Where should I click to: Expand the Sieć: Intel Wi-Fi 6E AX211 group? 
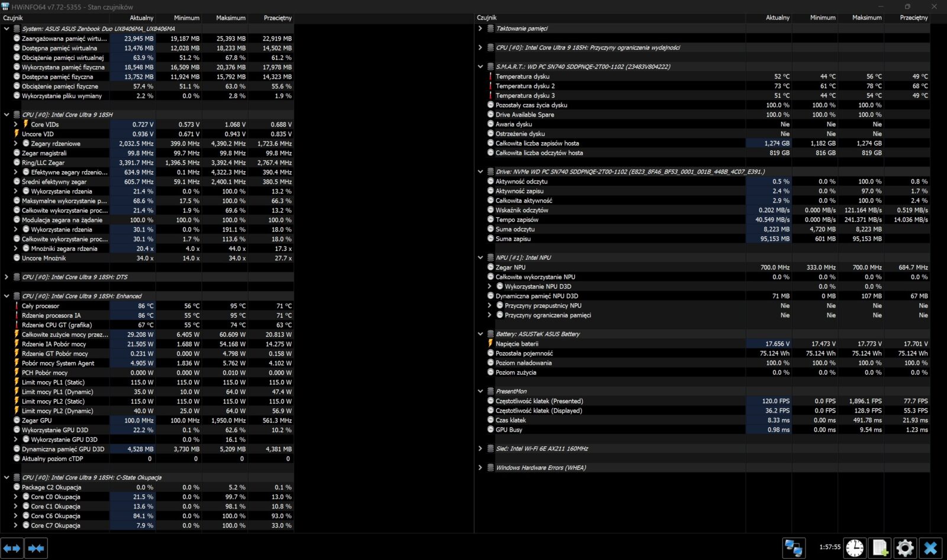(480, 449)
